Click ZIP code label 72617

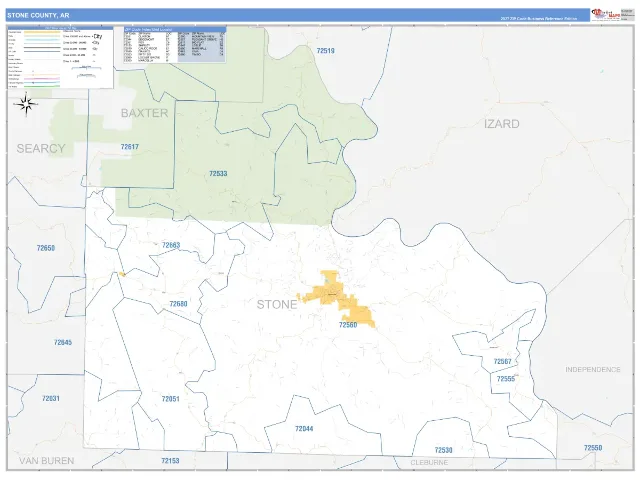(x=130, y=147)
